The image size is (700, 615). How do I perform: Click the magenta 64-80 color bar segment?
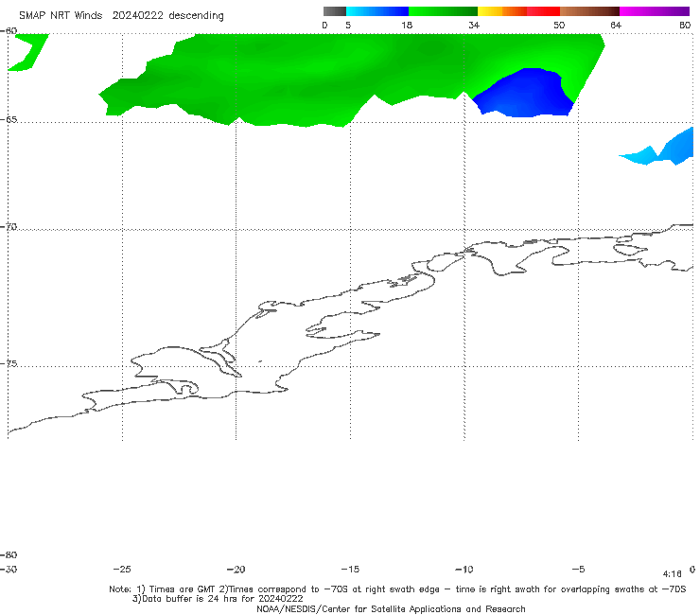click(655, 11)
